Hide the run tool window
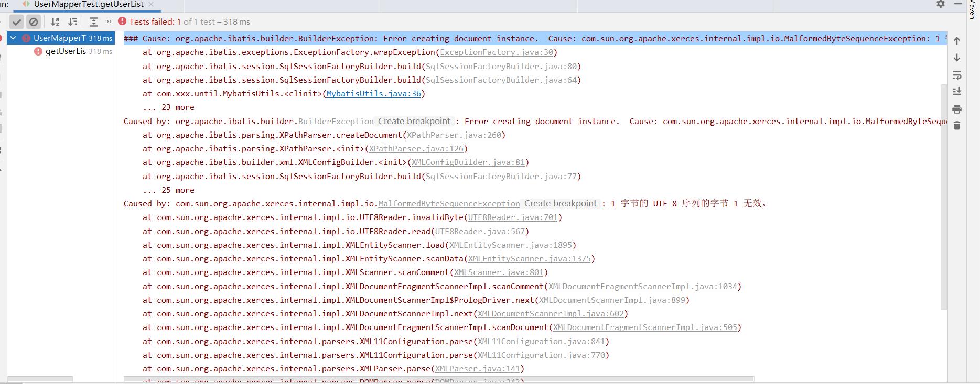 [958, 4]
